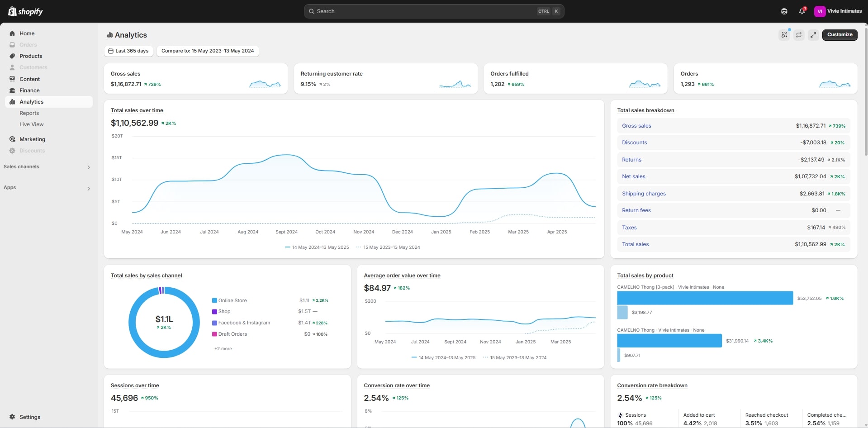Click the VI store avatar
868x428 pixels.
click(x=820, y=11)
